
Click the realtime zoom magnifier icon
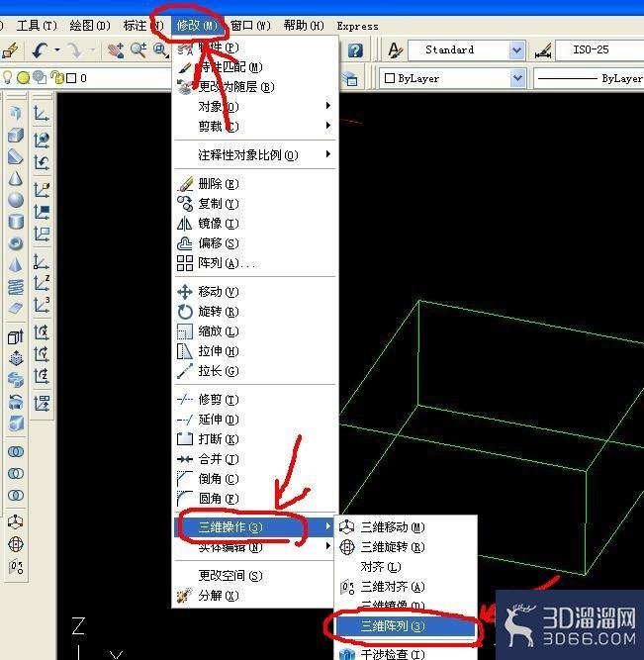pos(138,50)
